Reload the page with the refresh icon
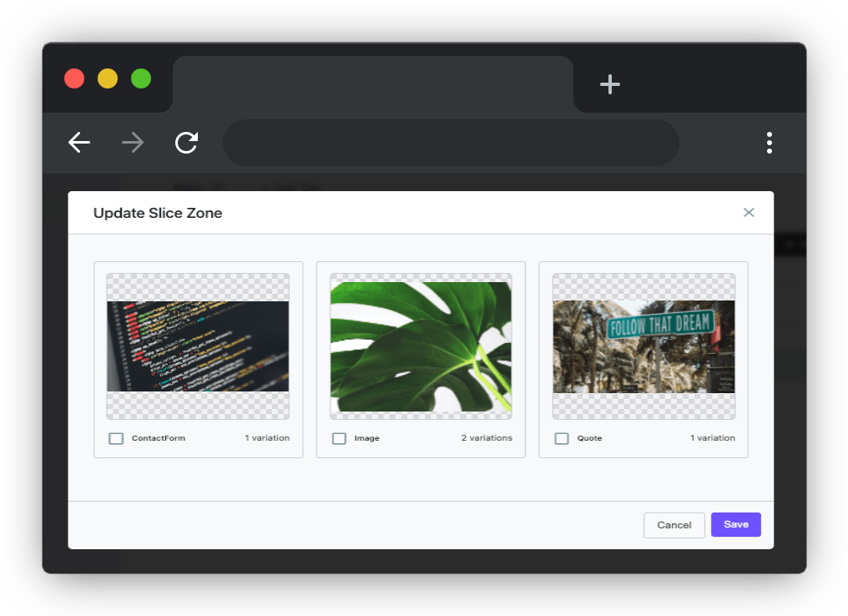 coord(187,143)
